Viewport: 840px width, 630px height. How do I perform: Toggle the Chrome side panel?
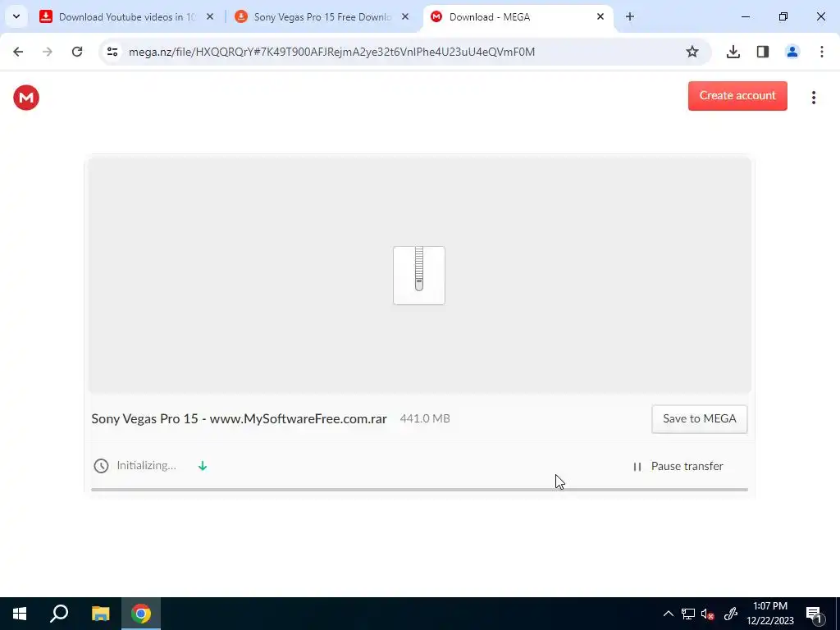pyautogui.click(x=763, y=52)
